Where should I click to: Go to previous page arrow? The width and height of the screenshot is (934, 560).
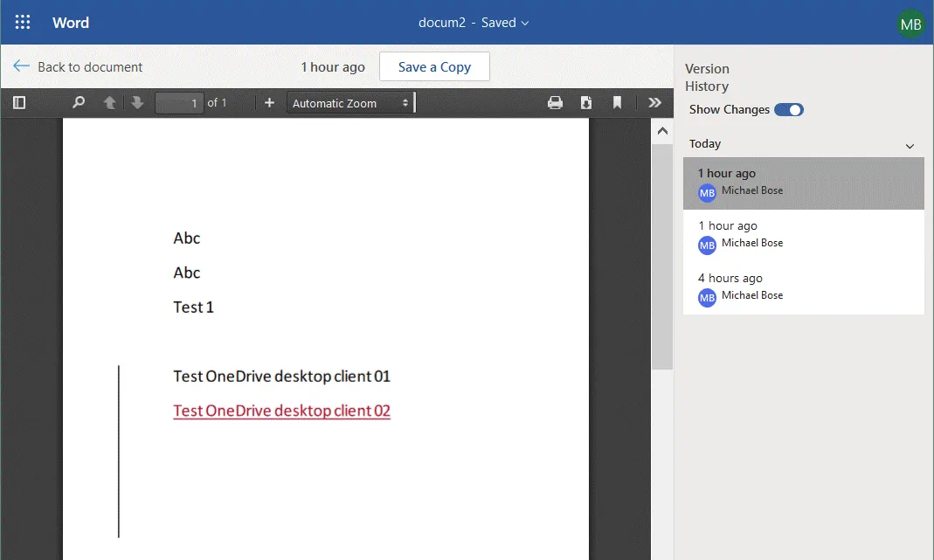pyautogui.click(x=109, y=103)
